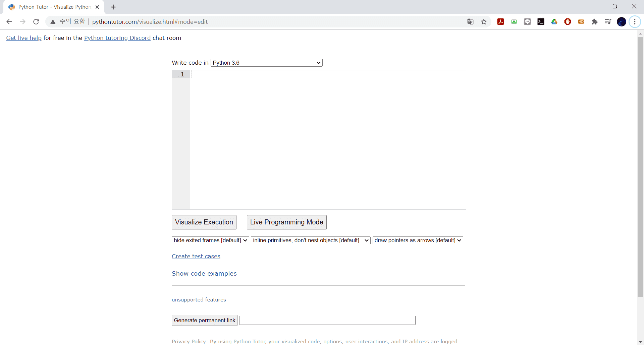The image size is (644, 345).
Task: Click the browser forward arrow
Action: (x=22, y=22)
